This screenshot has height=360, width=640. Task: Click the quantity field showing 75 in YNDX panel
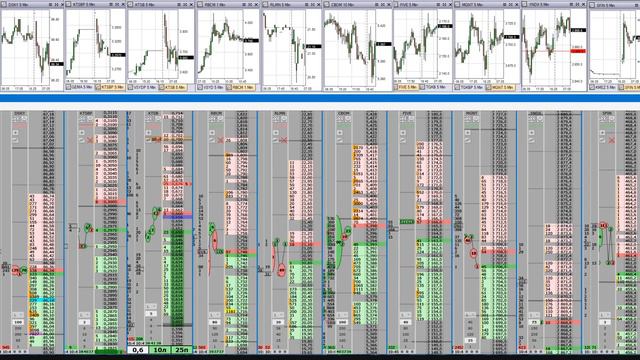[534, 322]
